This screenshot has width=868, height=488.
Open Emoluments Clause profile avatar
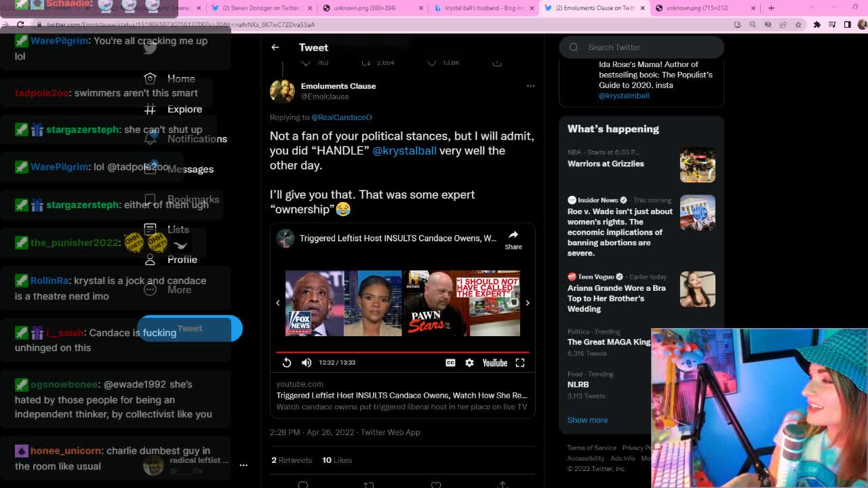[282, 91]
